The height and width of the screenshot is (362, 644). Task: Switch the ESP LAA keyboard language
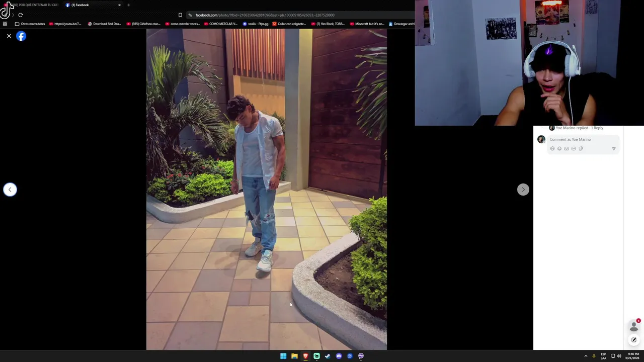pyautogui.click(x=603, y=356)
